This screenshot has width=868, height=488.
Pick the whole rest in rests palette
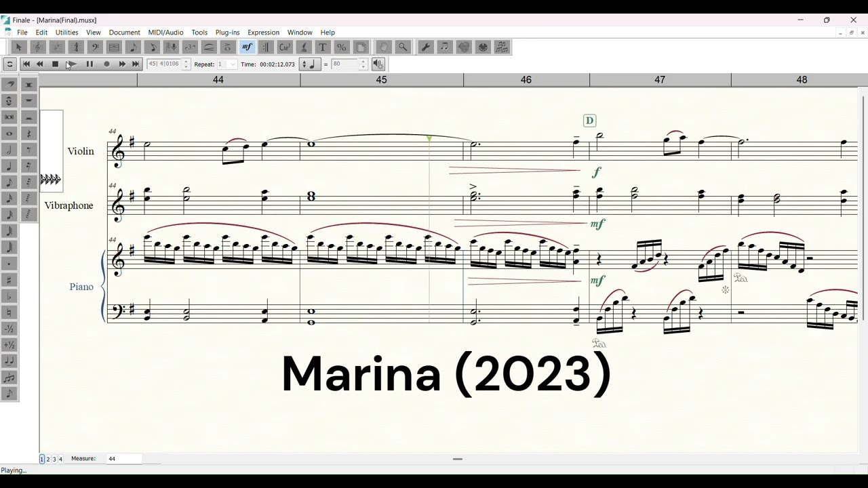pos(28,101)
